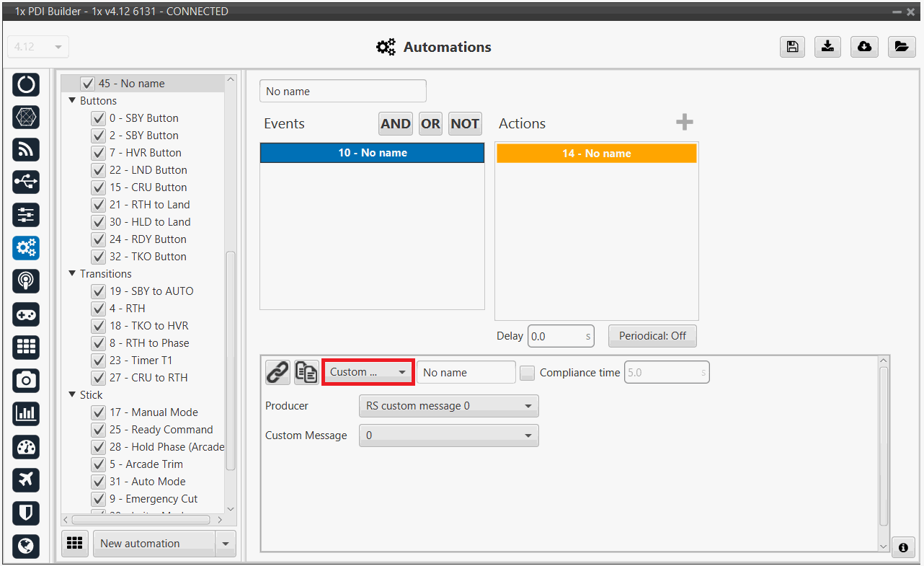
Task: Click the cloud upload icon
Action: [x=864, y=47]
